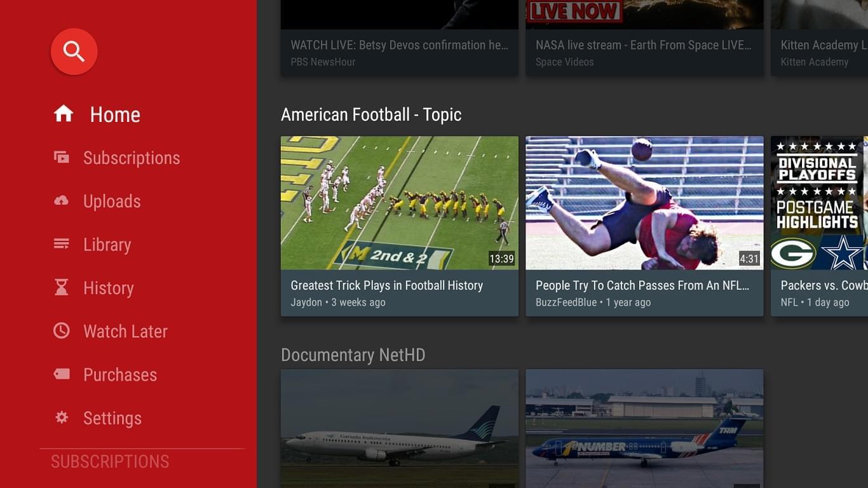This screenshot has height=488, width=868.
Task: Click the History hourglass icon
Action: [62, 287]
